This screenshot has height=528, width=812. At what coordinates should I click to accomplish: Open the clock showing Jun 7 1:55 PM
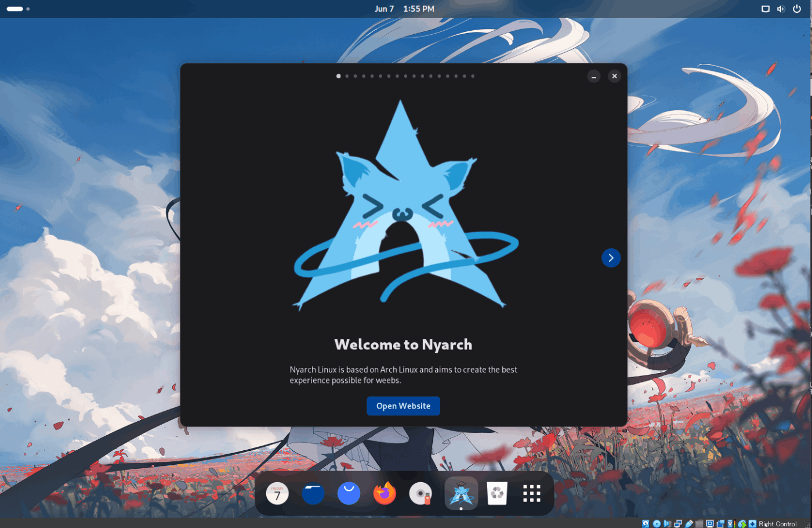tap(404, 9)
